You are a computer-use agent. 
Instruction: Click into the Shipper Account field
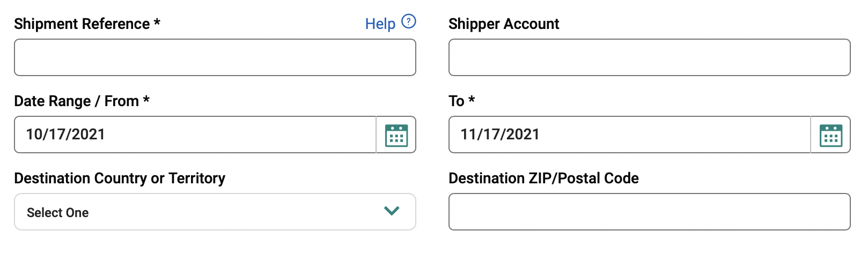pos(649,57)
